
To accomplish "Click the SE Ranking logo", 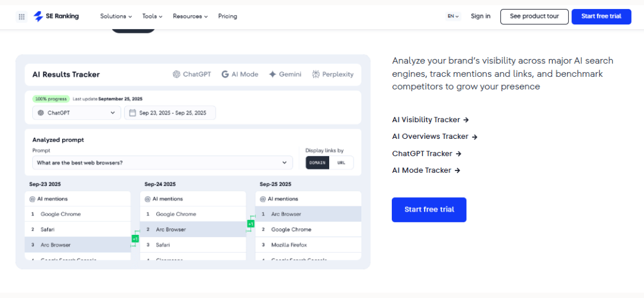I will tap(56, 17).
